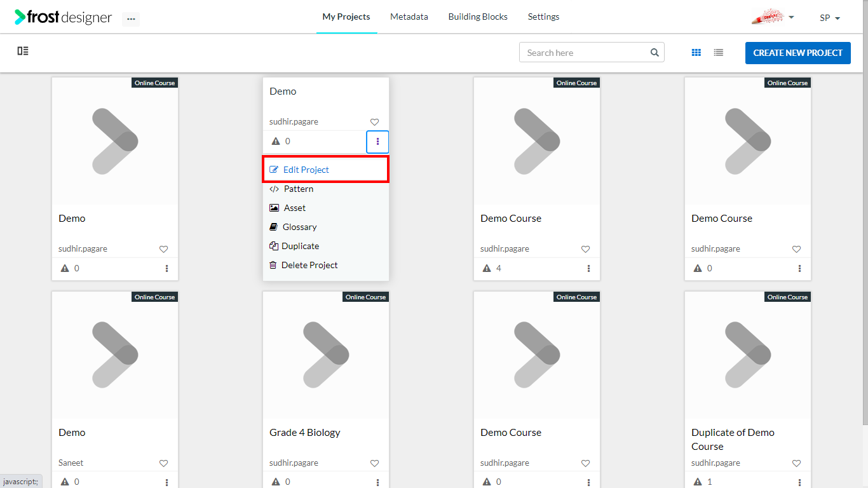
Task: Favorite the Duplicate of Demo Course project
Action: point(796,463)
